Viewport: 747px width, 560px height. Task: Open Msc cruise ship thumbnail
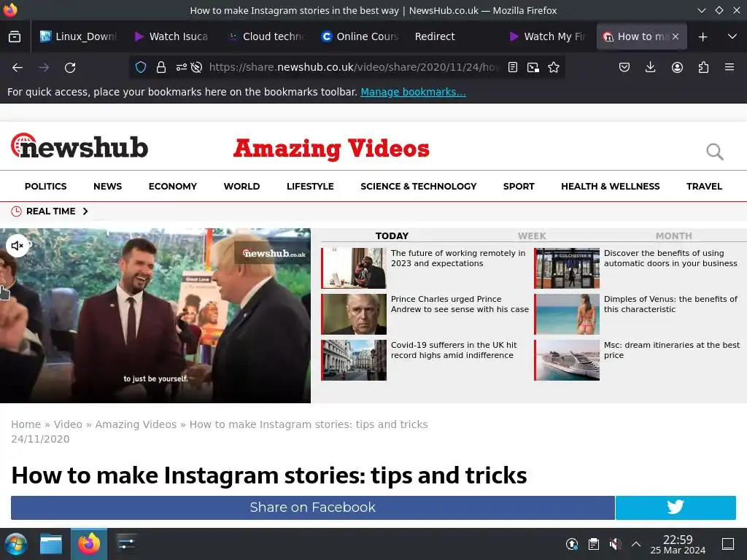click(x=567, y=360)
